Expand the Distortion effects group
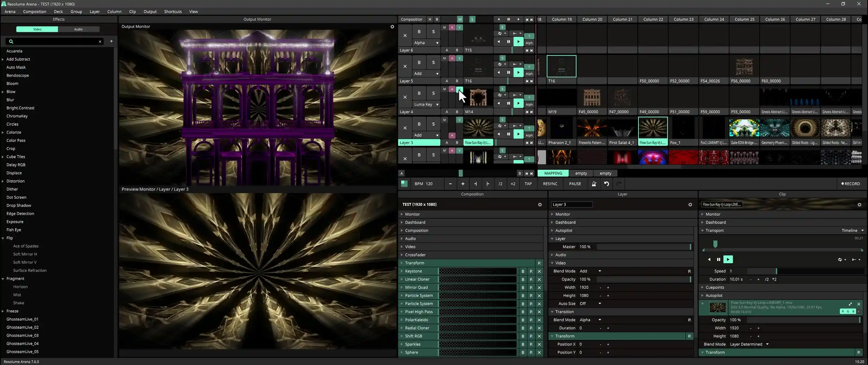868x365 pixels. pos(3,181)
